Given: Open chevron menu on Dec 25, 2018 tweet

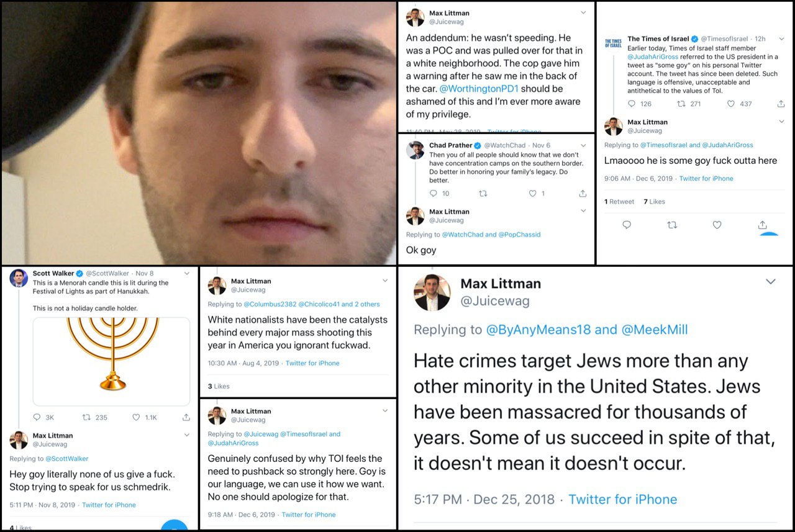Looking at the screenshot, I should pyautogui.click(x=771, y=282).
